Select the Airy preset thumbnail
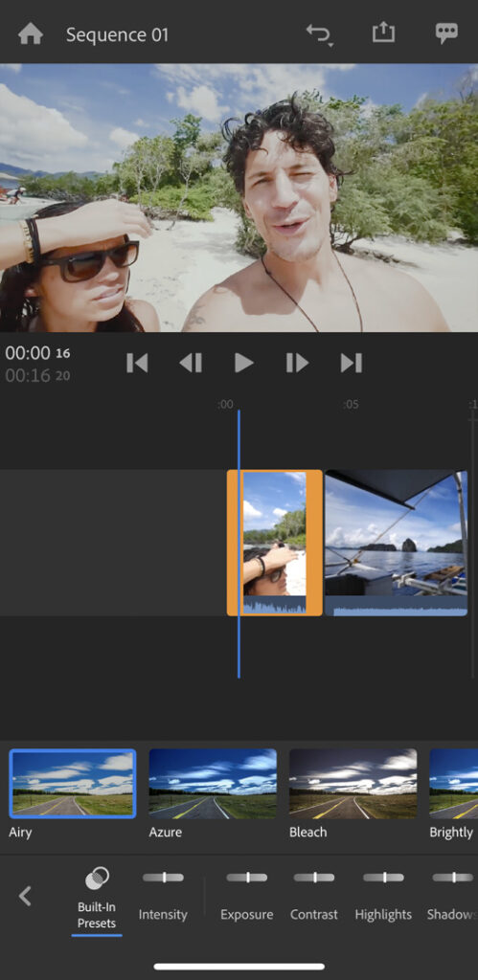This screenshot has width=478, height=980. [x=73, y=784]
